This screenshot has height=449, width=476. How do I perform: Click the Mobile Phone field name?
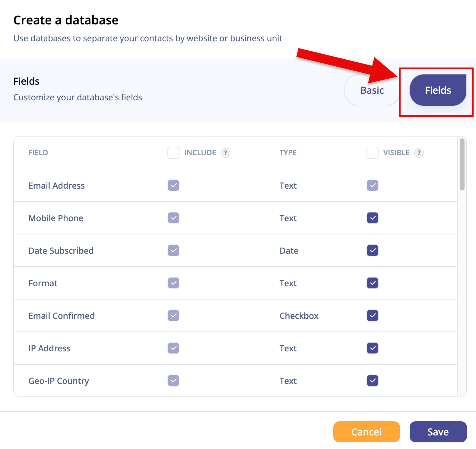pos(56,218)
